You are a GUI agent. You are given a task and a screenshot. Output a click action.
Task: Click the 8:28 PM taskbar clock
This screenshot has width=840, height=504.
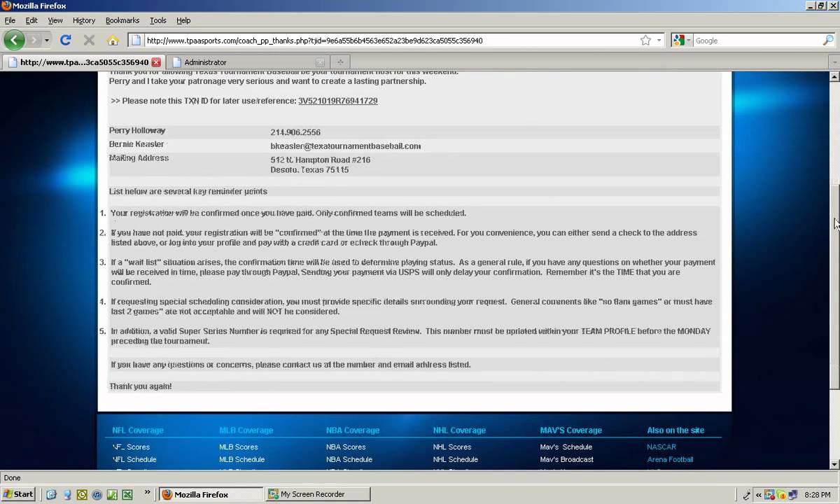(818, 495)
